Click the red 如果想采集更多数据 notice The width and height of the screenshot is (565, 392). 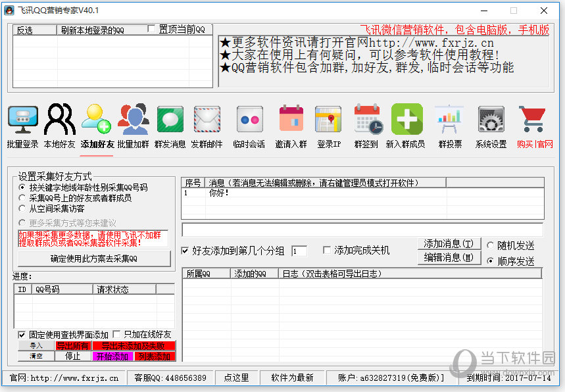click(93, 239)
